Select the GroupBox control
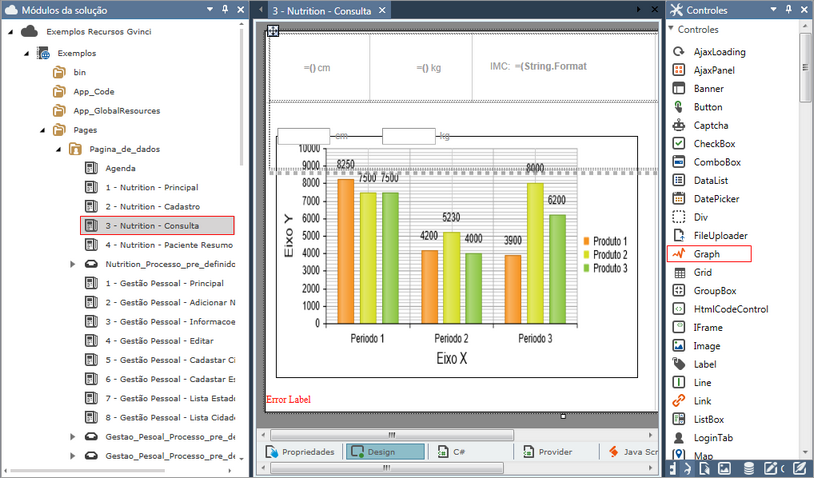This screenshot has width=814, height=478. pyautogui.click(x=704, y=291)
